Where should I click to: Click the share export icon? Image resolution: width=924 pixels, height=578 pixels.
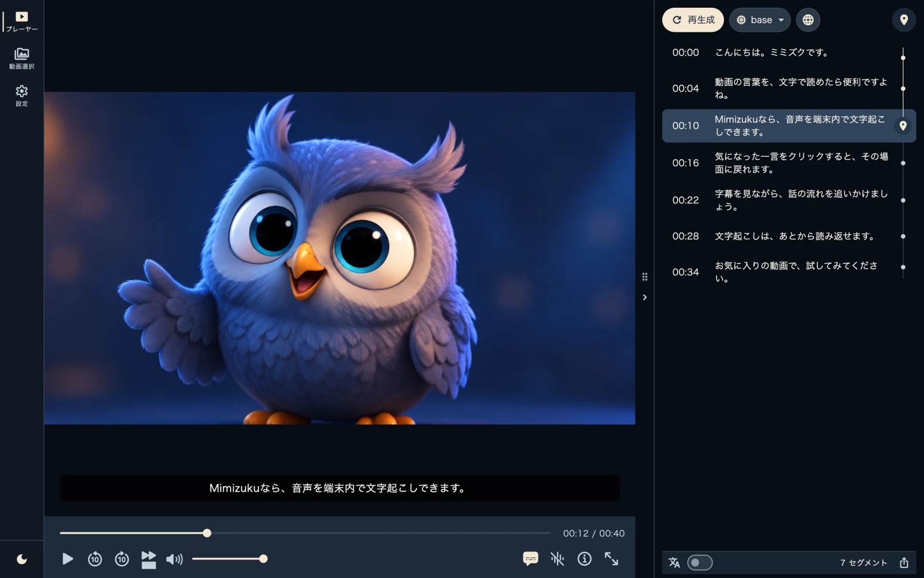click(904, 563)
